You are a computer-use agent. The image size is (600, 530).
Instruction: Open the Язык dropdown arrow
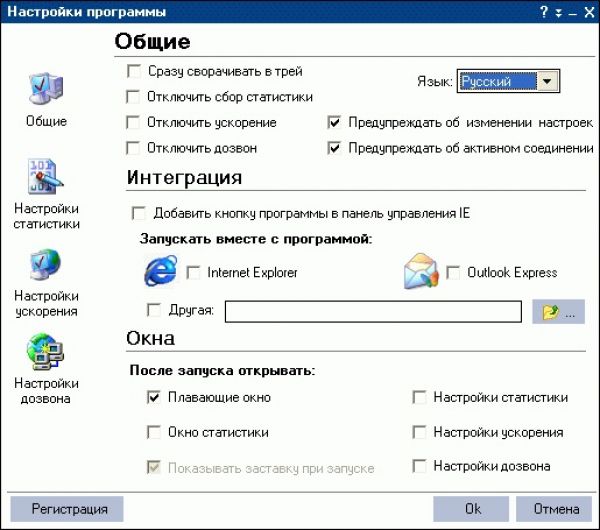click(x=548, y=81)
